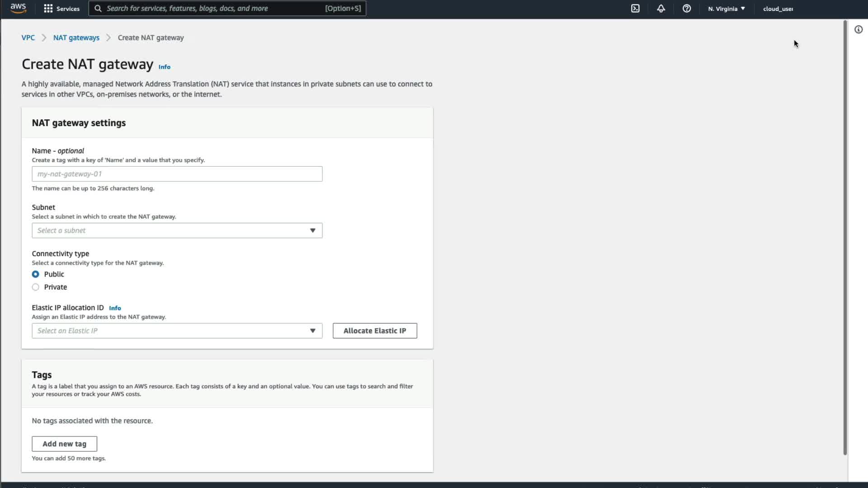The image size is (868, 488).
Task: Open the CloudShell terminal icon
Action: (x=635, y=9)
